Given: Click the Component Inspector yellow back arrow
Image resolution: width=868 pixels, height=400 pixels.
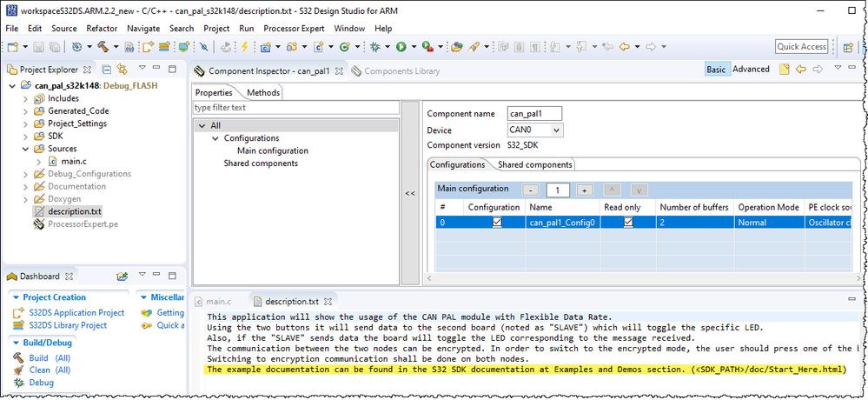Looking at the screenshot, I should tap(800, 70).
